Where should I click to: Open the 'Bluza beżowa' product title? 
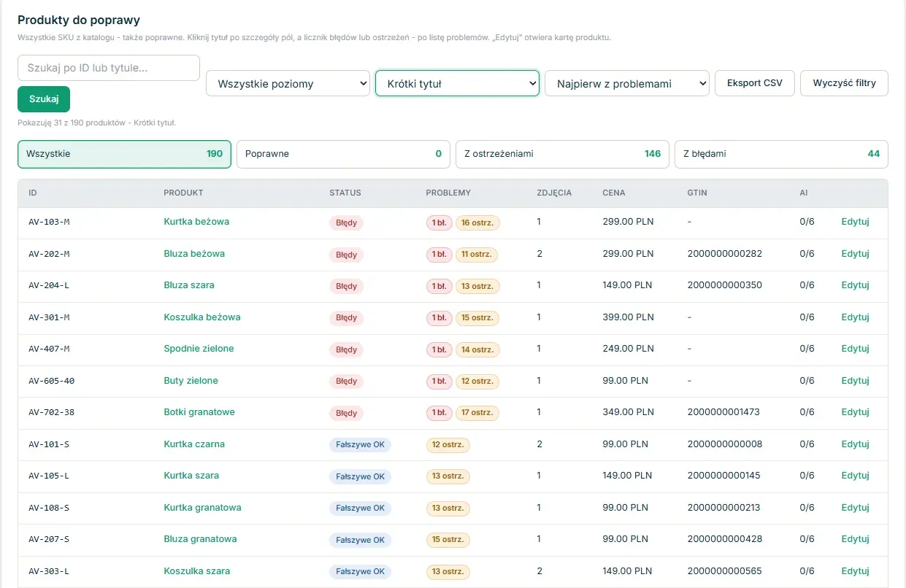pyautogui.click(x=194, y=254)
